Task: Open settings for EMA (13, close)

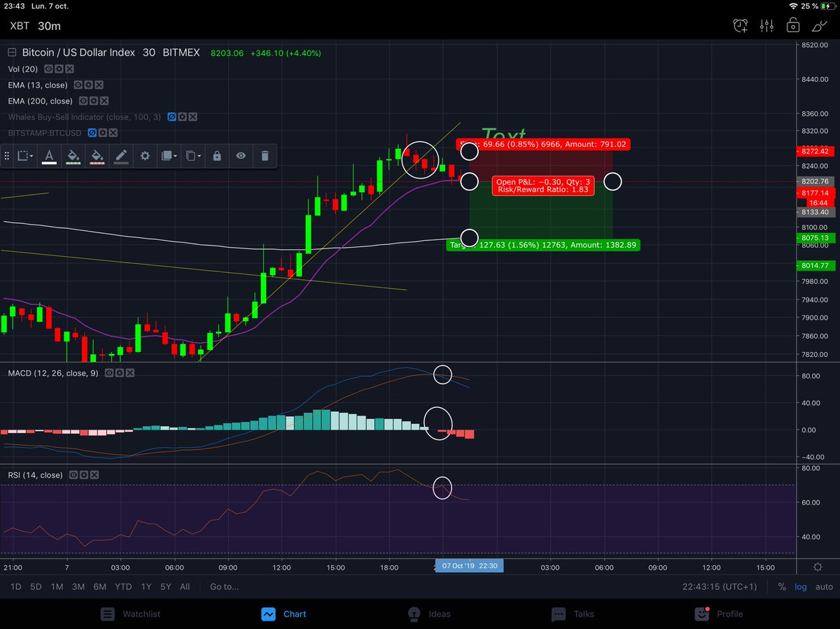Action: click(89, 85)
